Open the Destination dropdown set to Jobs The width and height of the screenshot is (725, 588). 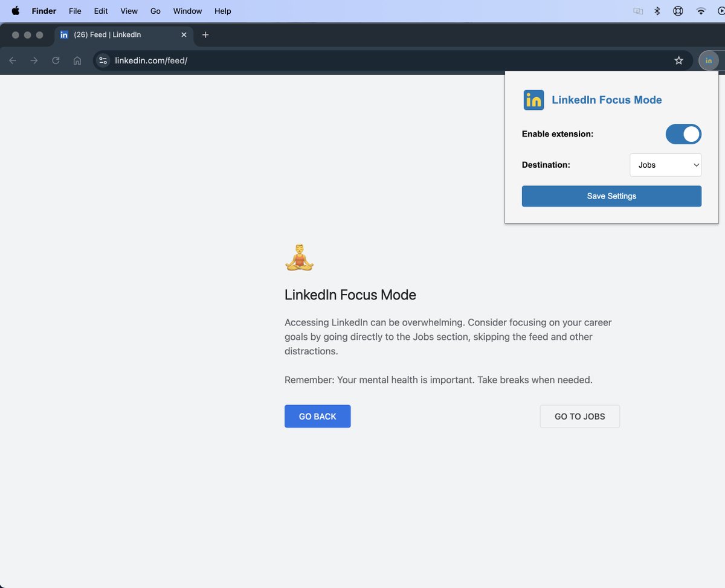(x=665, y=165)
